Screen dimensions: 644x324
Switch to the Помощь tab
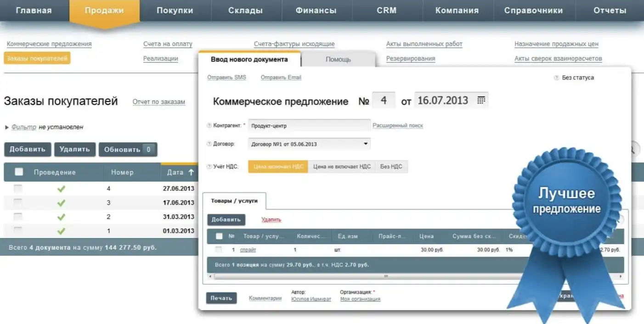click(x=339, y=59)
